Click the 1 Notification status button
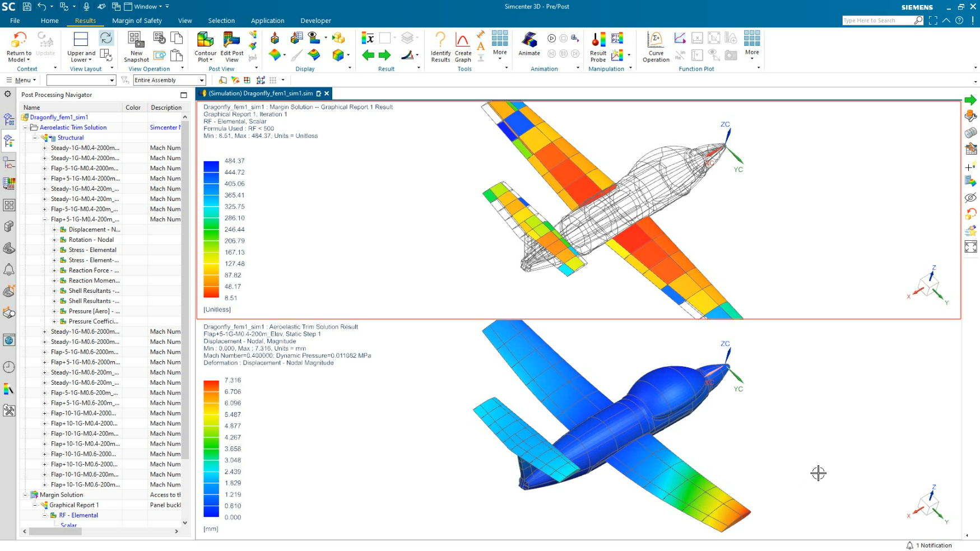 point(929,545)
